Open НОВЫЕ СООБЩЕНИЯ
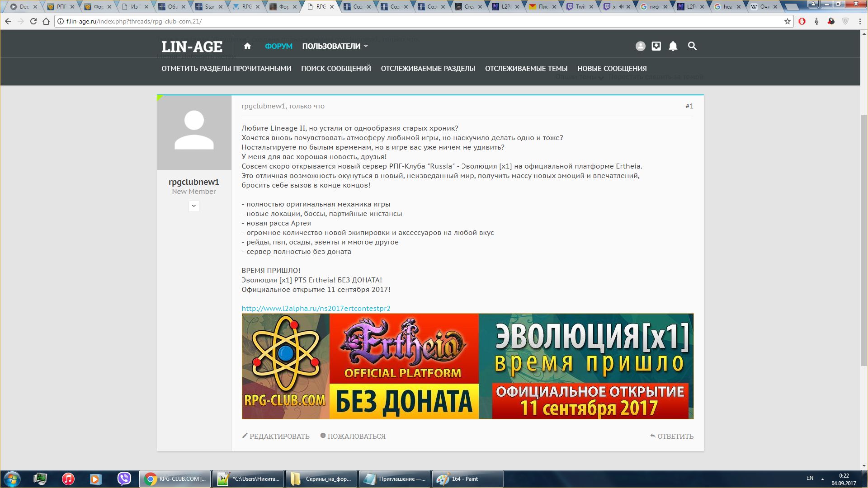Image resolution: width=868 pixels, height=488 pixels. [612, 69]
